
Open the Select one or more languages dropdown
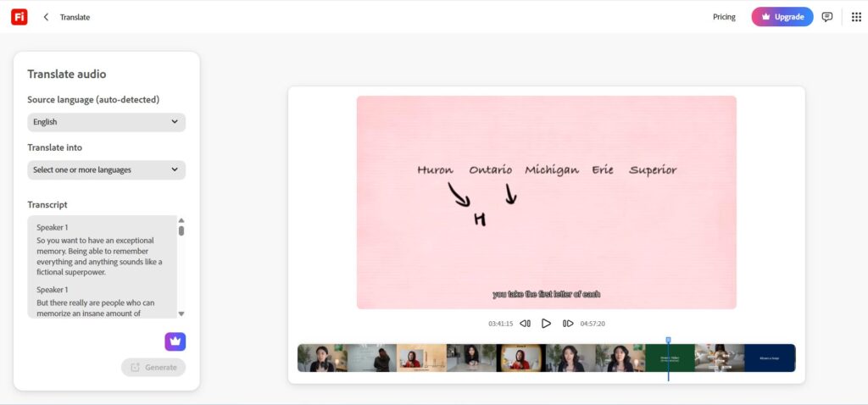click(x=106, y=169)
